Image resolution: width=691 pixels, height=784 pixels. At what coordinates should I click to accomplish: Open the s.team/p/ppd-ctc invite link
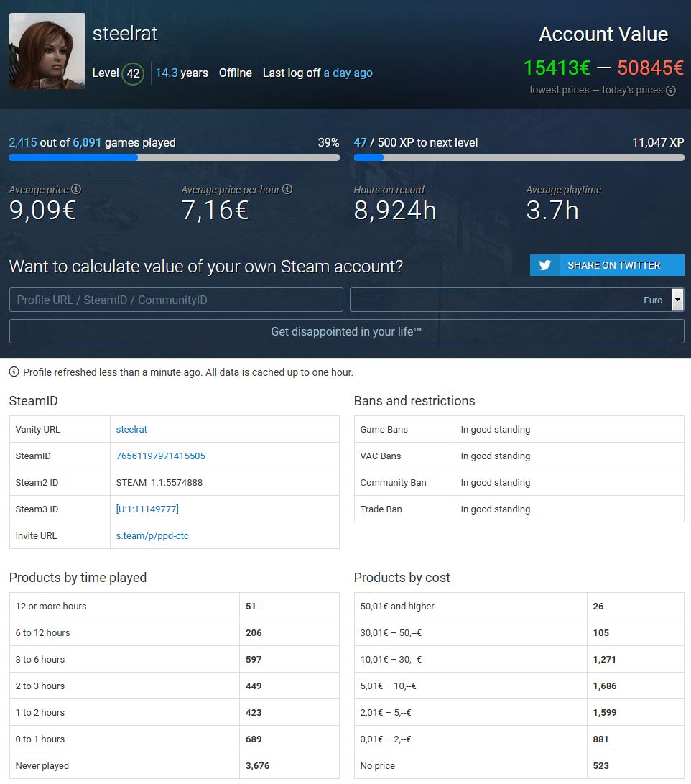click(x=152, y=535)
